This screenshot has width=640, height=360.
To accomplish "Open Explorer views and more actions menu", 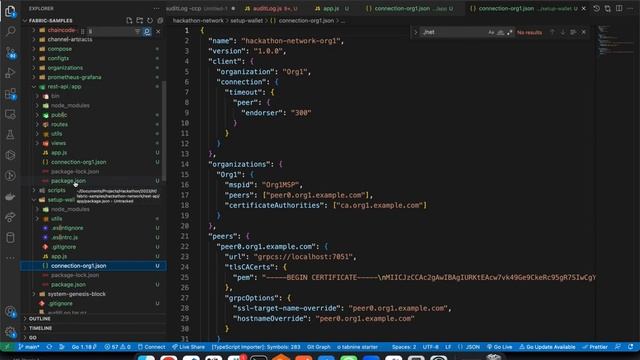I will click(156, 8).
